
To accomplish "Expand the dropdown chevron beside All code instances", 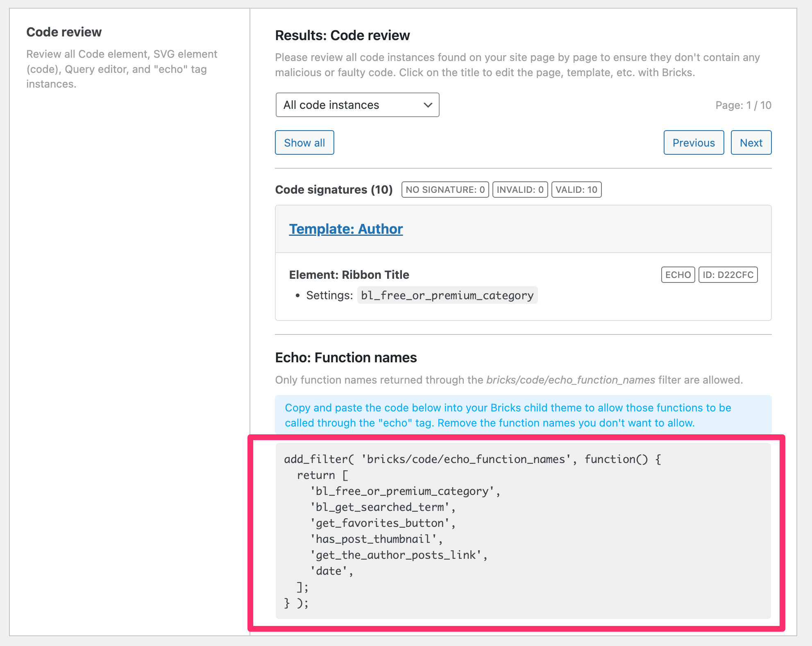I will click(x=427, y=105).
